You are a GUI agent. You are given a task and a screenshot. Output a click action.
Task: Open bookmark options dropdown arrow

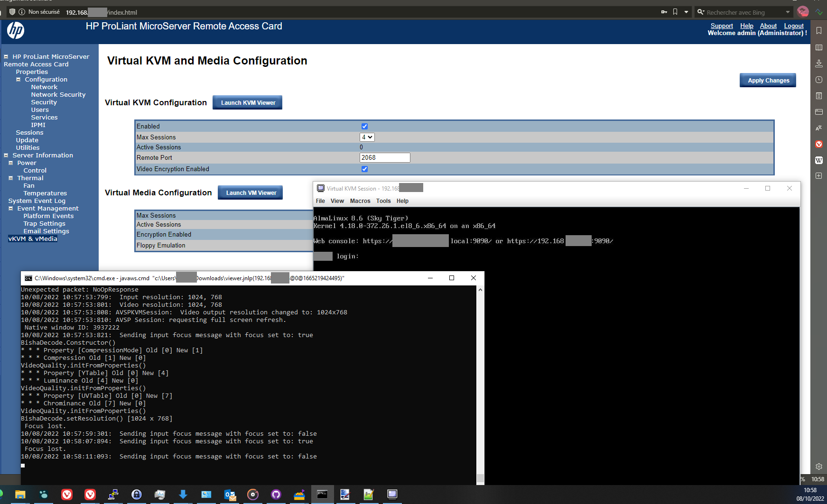686,12
